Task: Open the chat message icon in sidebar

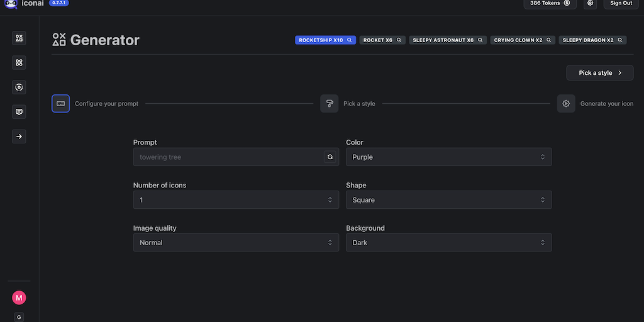Action: (19, 112)
